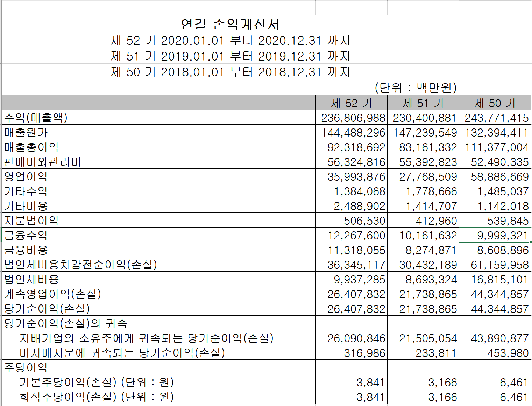Select the title cell 연결 손익계산서
The width and height of the screenshot is (532, 406).
(230, 24)
